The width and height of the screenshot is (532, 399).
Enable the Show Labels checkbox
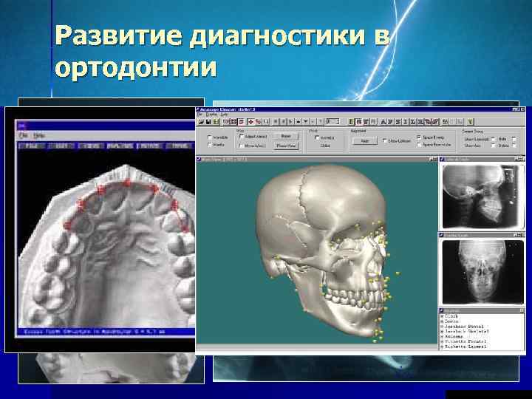[x=385, y=140]
